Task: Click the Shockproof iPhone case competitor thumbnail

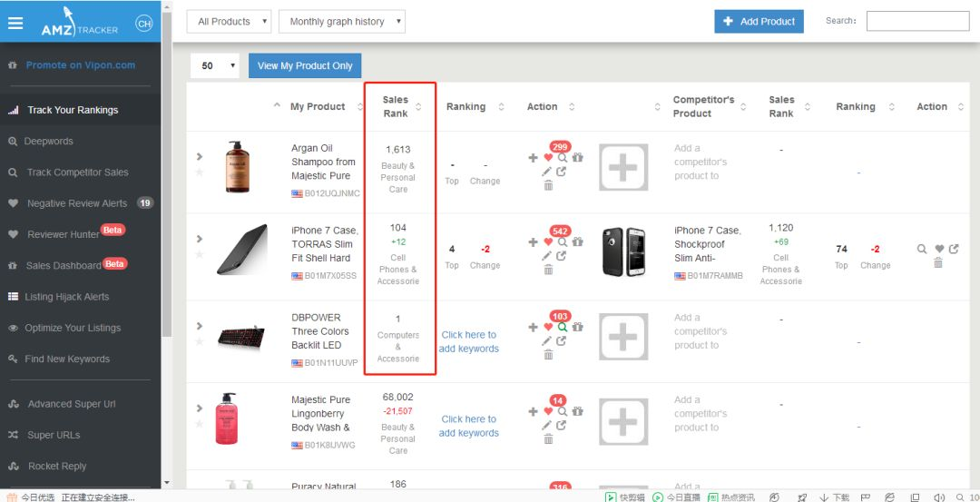Action: [623, 251]
